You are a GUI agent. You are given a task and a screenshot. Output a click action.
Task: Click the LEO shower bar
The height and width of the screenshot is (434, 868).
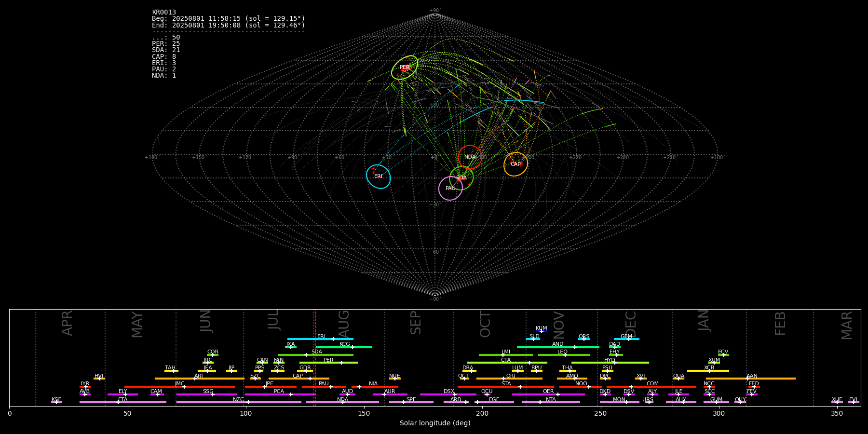564,355
